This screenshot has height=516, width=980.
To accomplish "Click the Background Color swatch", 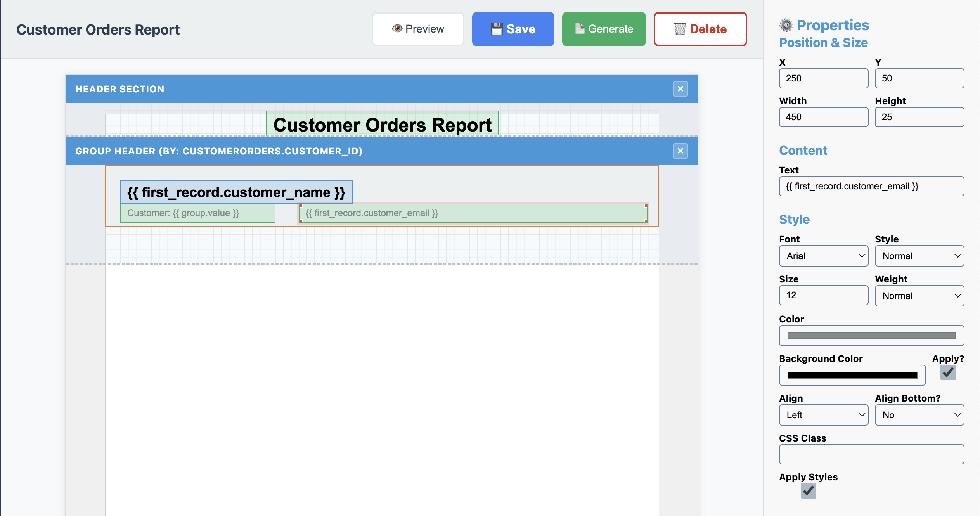I will coord(852,375).
